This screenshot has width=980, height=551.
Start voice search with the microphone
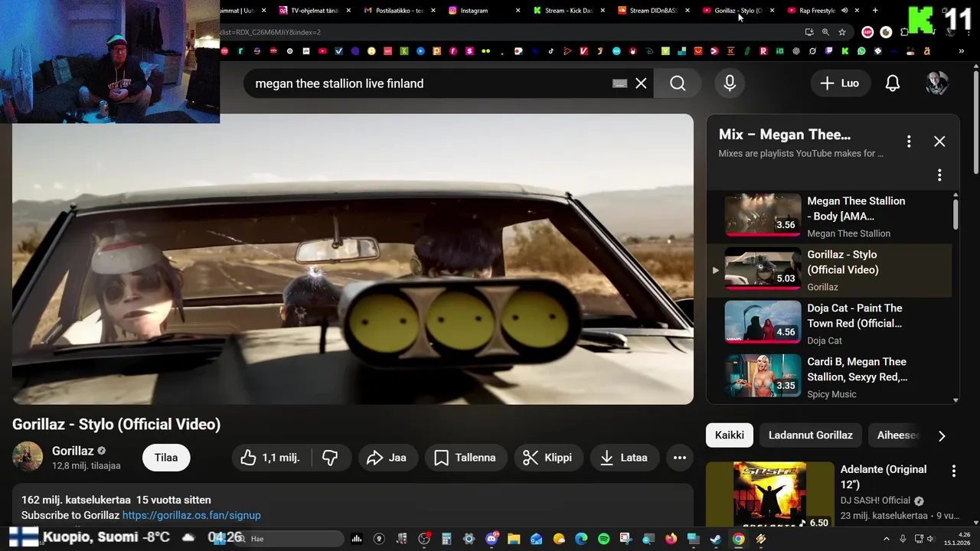pyautogui.click(x=730, y=83)
